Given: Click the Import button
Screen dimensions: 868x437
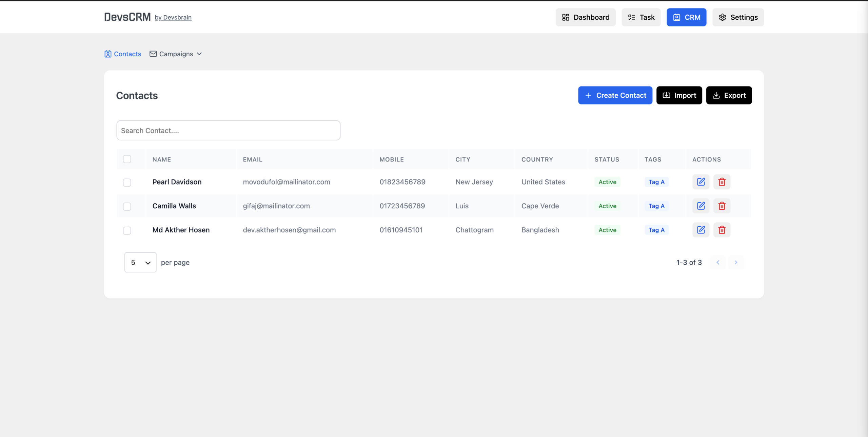Looking at the screenshot, I should (679, 95).
